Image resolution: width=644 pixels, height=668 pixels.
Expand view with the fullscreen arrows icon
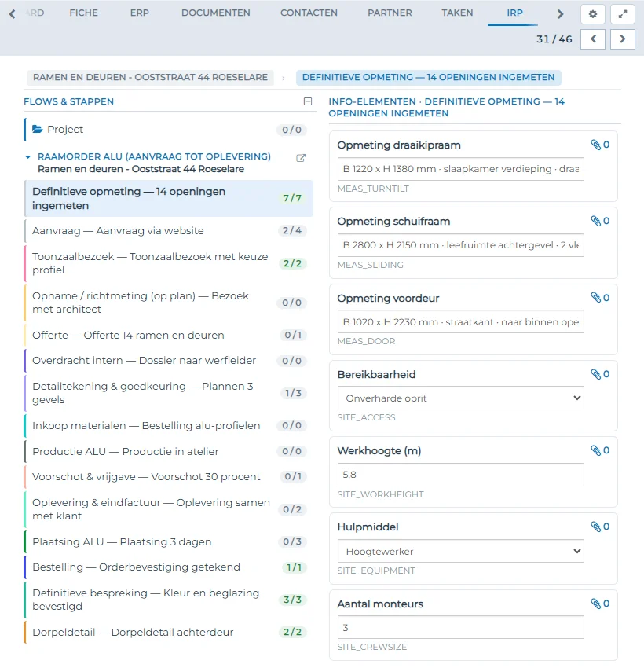[x=622, y=14]
